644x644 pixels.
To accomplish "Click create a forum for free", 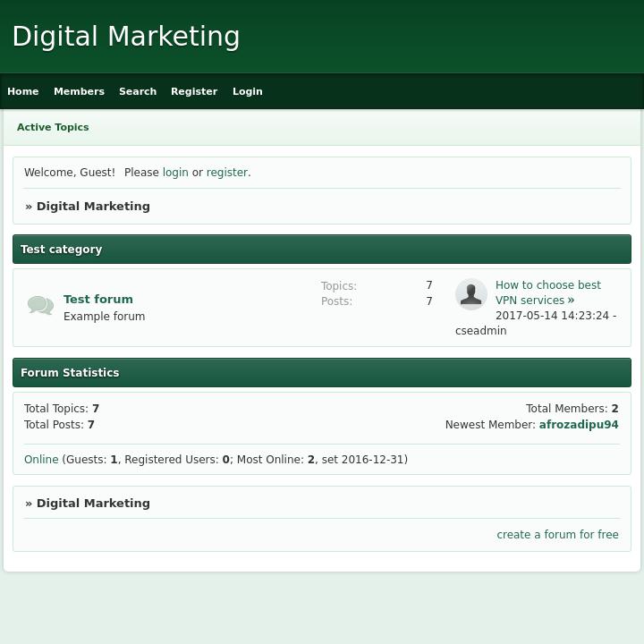I will pyautogui.click(x=557, y=535).
